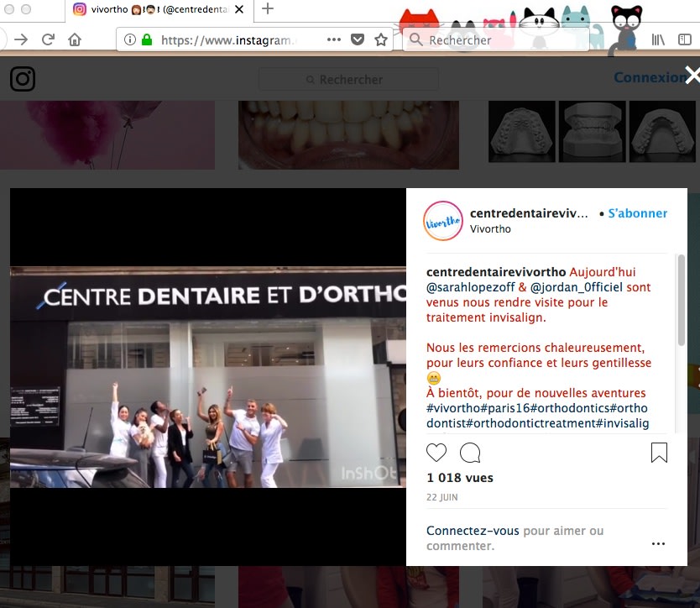
Task: Reload the page in browser
Action: tap(48, 39)
